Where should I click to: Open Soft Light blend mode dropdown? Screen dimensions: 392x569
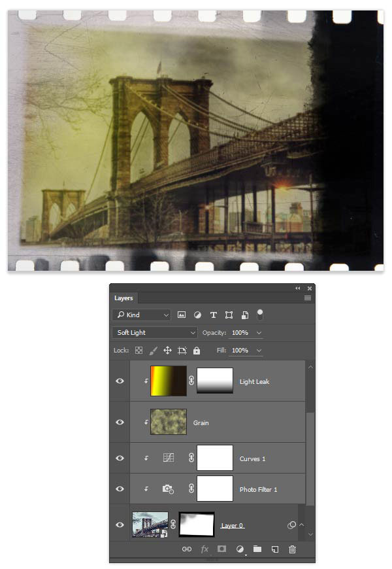[x=155, y=332]
